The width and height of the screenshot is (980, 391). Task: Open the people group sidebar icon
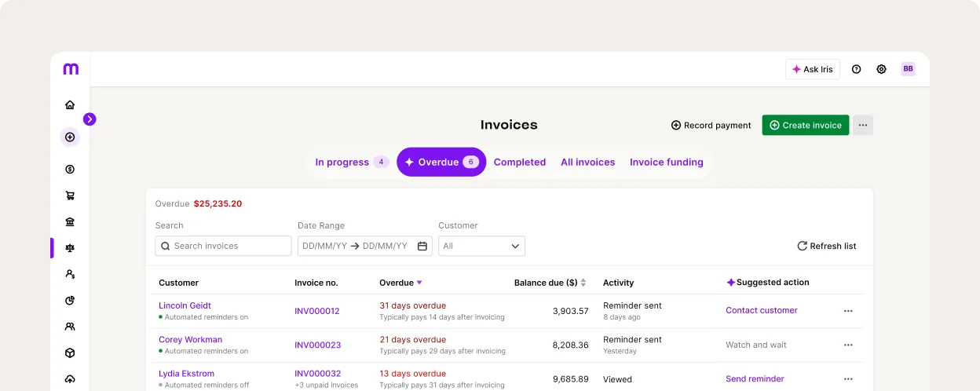tap(70, 326)
